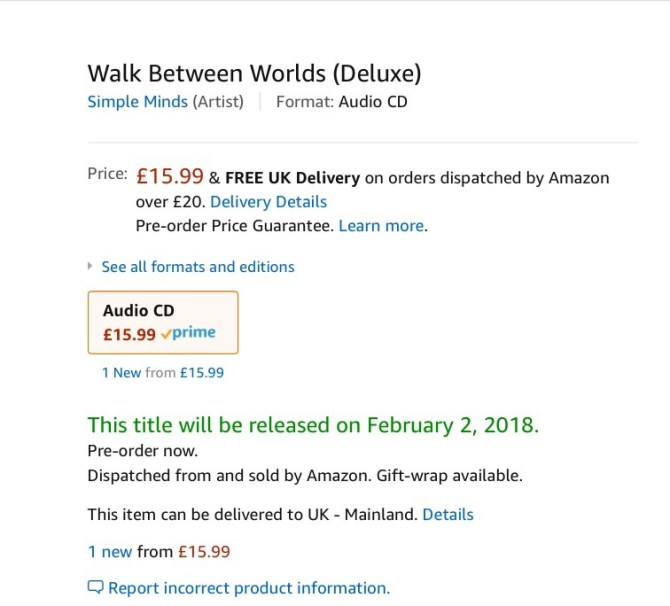670x606 pixels.
Task: Expand formats list via the triangle arrow
Action: coord(91,267)
